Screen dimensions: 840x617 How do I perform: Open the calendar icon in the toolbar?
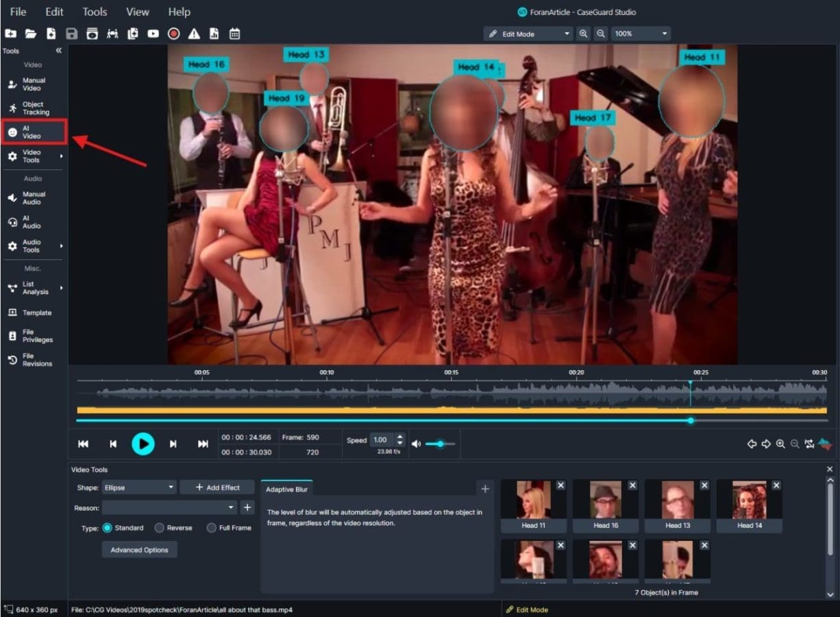coord(234,33)
